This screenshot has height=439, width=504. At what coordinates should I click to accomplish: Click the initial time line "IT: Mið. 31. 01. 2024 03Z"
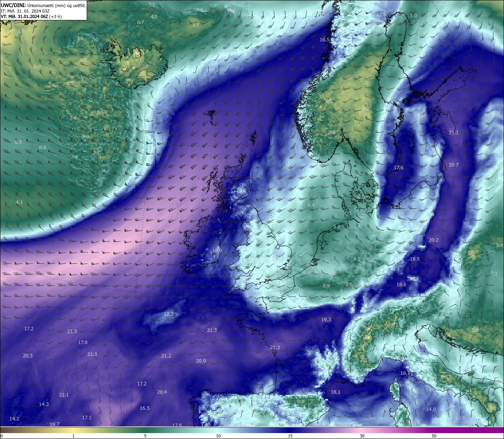25,11
